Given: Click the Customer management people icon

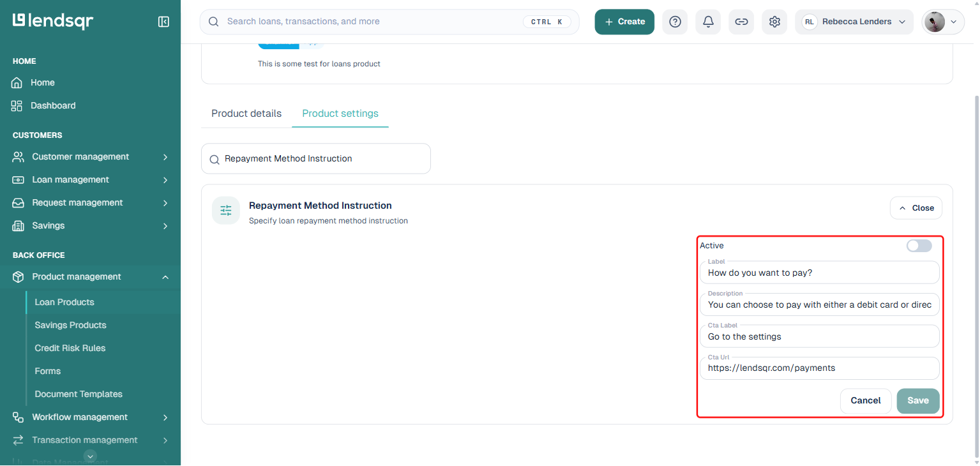Looking at the screenshot, I should tap(19, 157).
